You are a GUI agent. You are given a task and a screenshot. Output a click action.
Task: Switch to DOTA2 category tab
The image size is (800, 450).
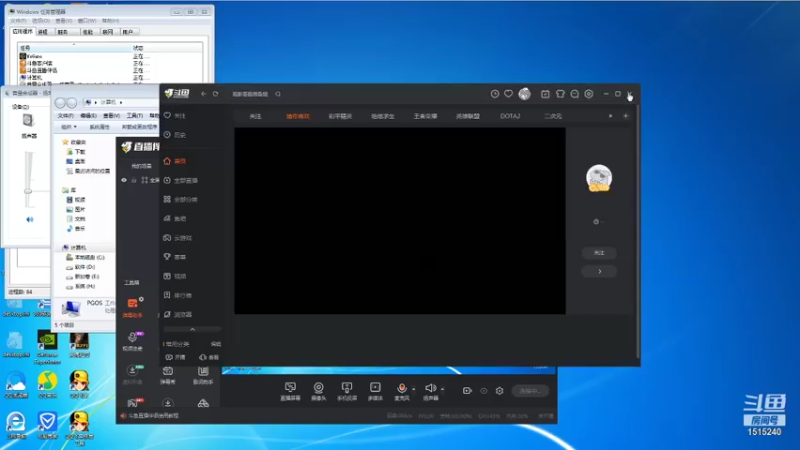510,116
